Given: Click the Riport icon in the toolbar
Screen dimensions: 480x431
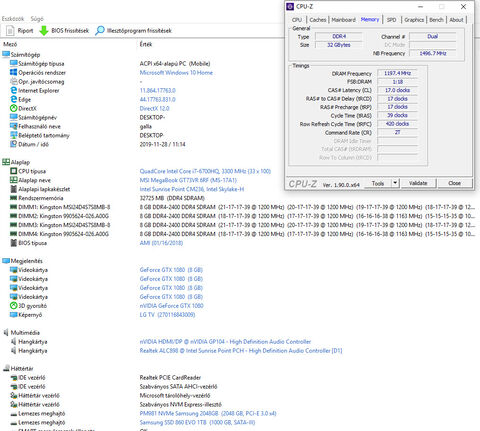Looking at the screenshot, I should pyautogui.click(x=10, y=31).
